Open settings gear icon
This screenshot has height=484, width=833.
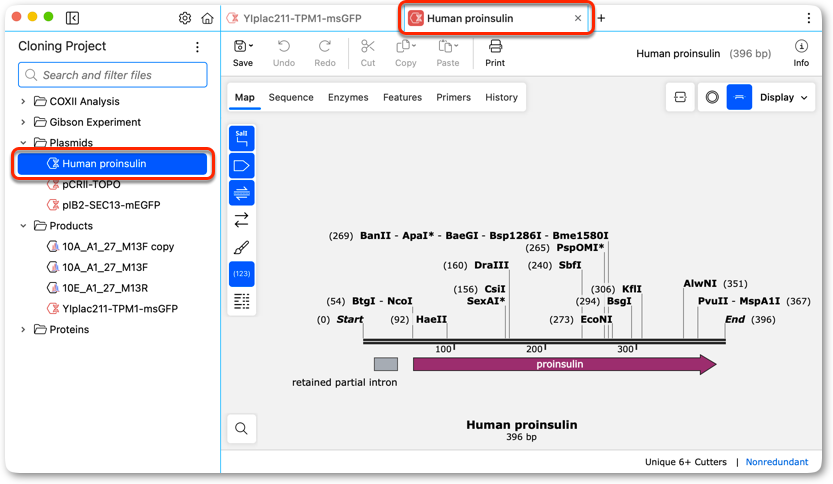tap(184, 18)
